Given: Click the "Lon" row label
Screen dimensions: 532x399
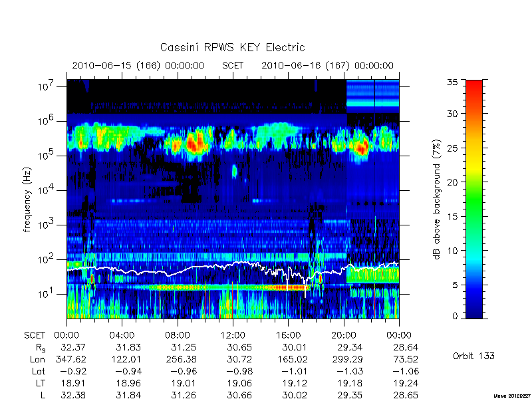Looking at the screenshot, I should 37,359.
